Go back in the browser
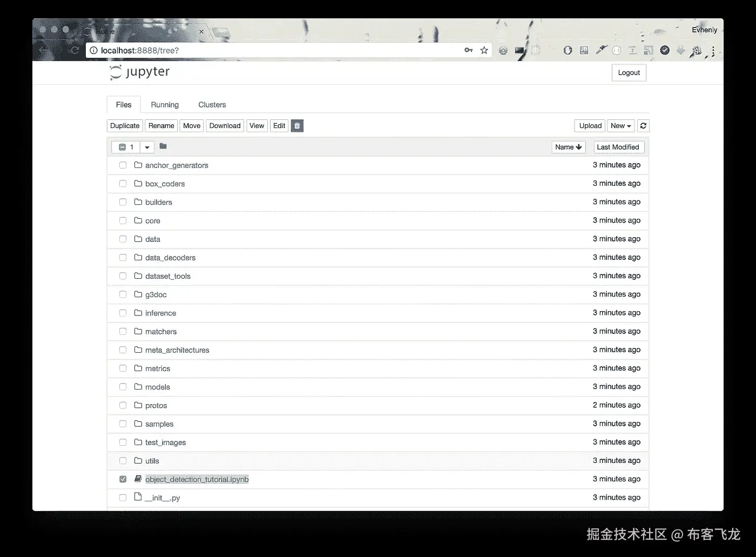This screenshot has width=756, height=557. click(x=43, y=50)
